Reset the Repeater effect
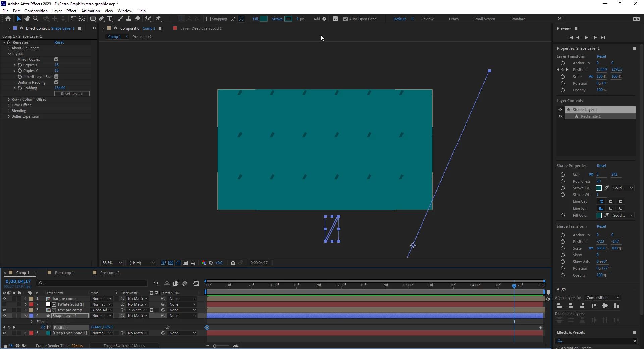Viewport: 644px width, 349px height. point(59,42)
